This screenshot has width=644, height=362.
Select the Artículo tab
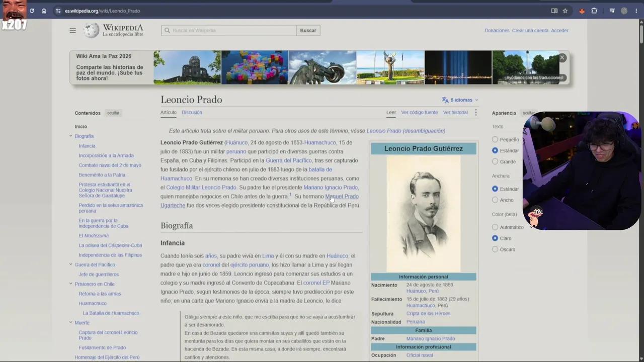(169, 113)
